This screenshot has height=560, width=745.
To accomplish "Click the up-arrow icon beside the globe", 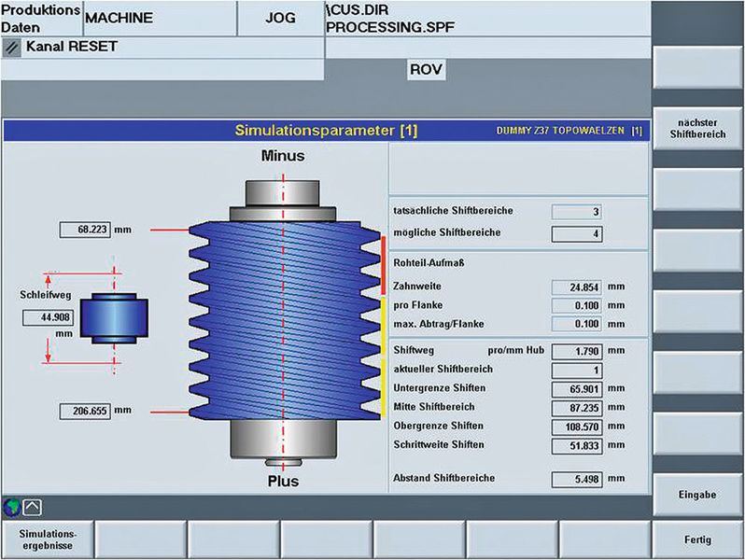I will (32, 508).
